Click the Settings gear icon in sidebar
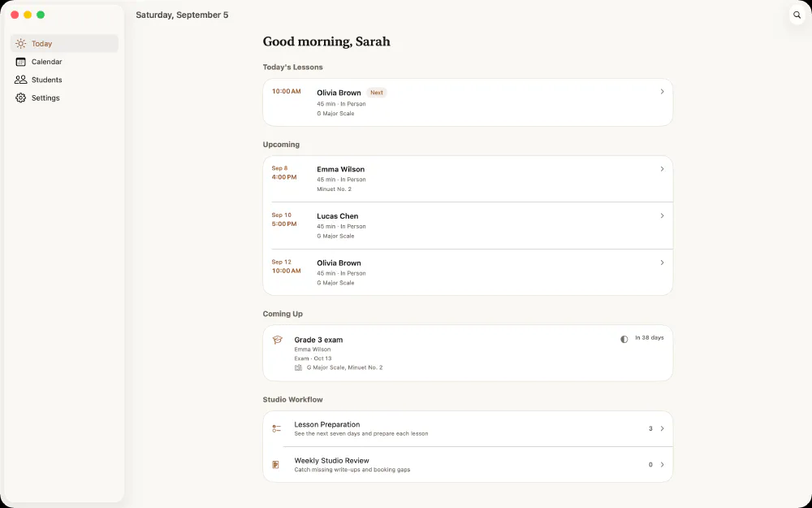The width and height of the screenshot is (812, 508). point(21,98)
